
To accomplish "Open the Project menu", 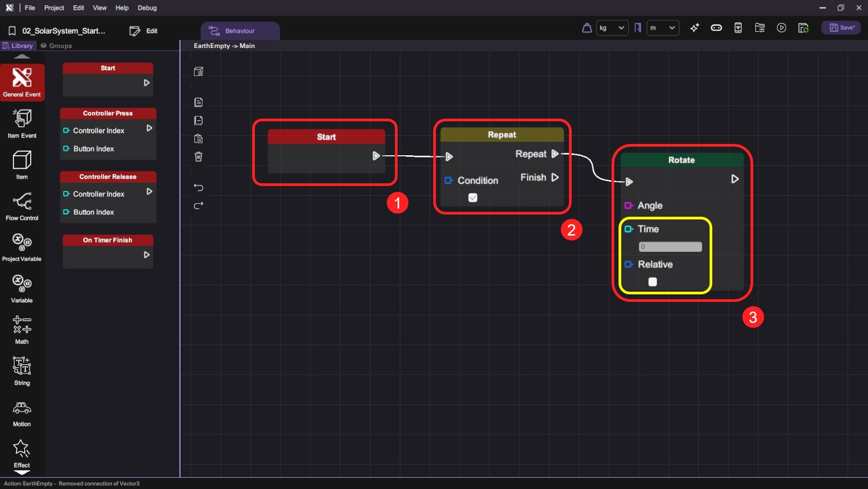I will click(x=54, y=8).
